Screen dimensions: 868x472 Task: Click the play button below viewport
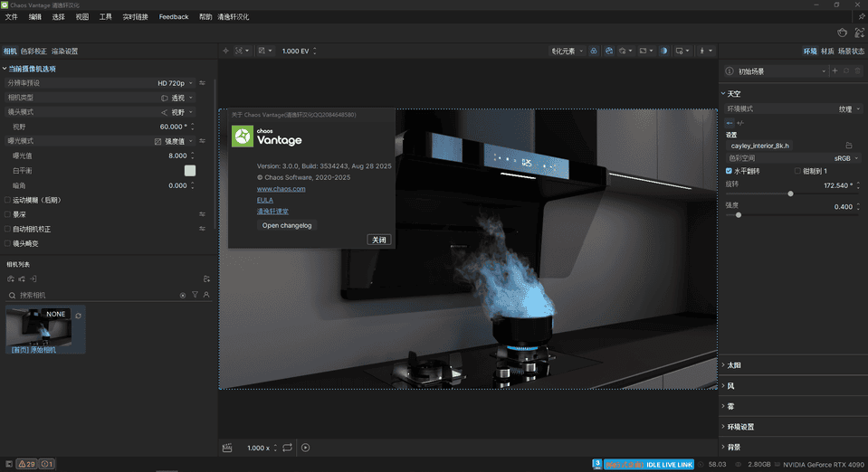tap(306, 448)
